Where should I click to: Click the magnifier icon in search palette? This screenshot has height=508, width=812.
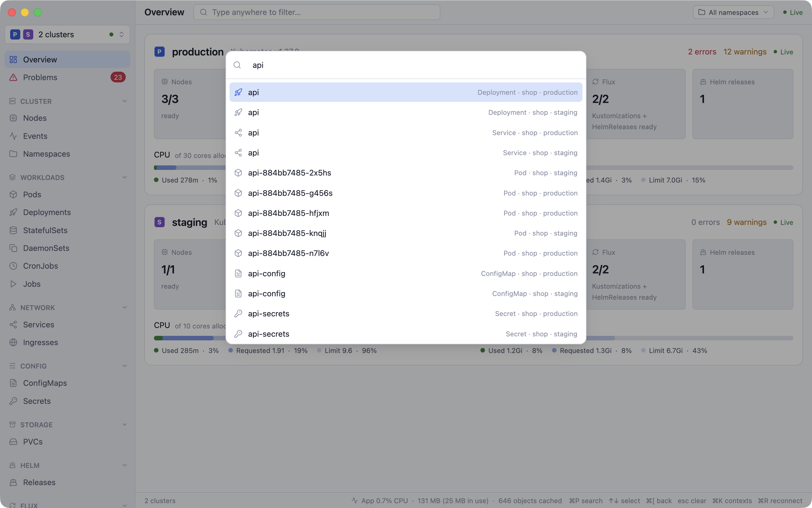(x=237, y=65)
